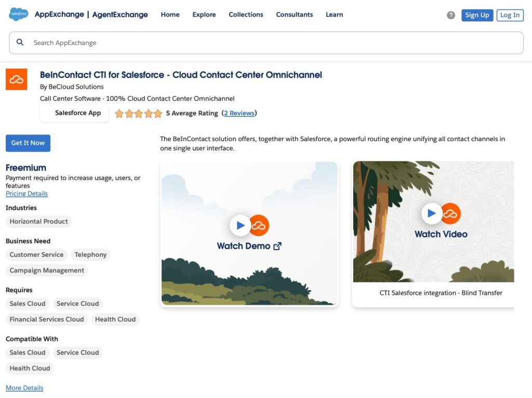The image size is (532, 398).
Task: Open the Home menu item
Action: (170, 15)
